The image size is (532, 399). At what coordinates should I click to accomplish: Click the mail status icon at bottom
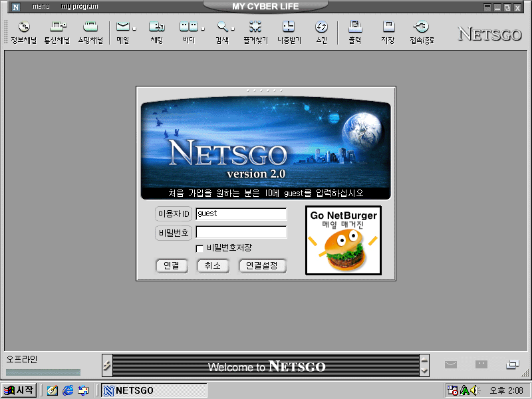pyautogui.click(x=451, y=364)
